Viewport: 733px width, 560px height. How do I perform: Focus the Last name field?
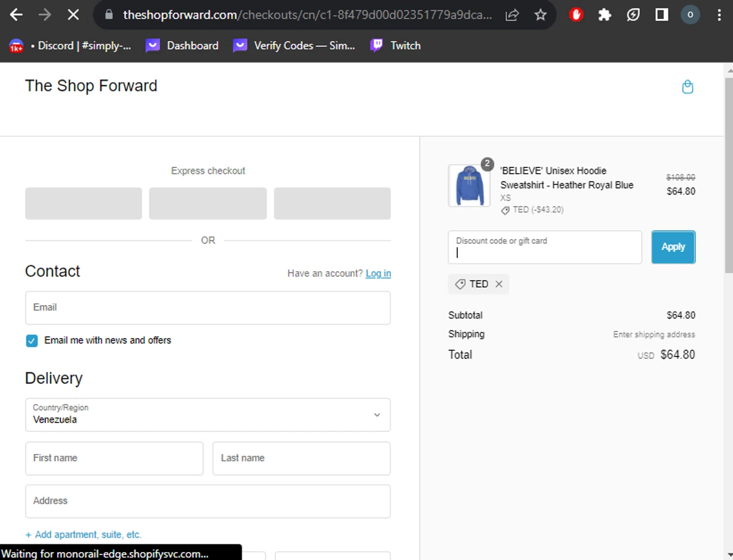[302, 458]
